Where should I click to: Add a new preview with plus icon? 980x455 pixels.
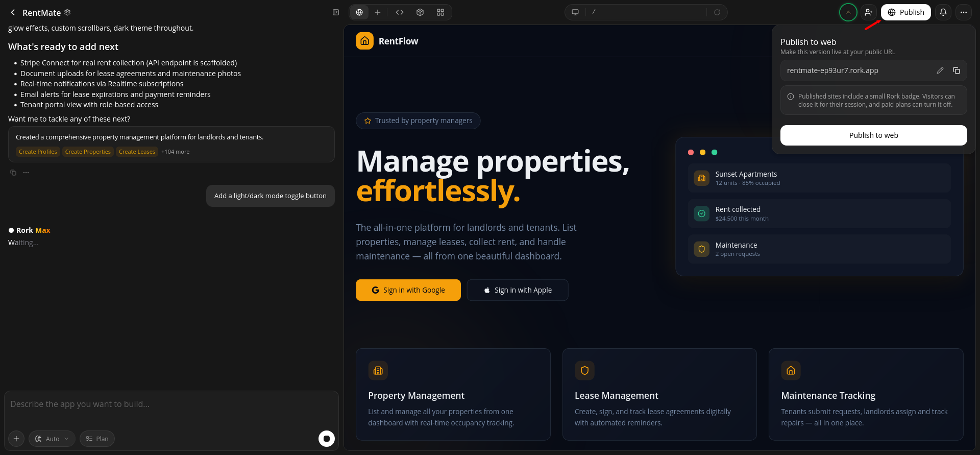[x=378, y=12]
